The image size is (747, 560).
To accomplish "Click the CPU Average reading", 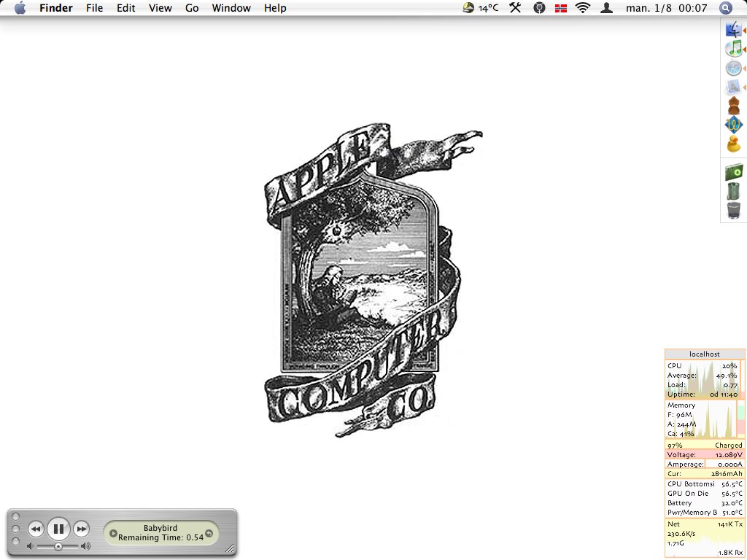I will click(x=703, y=376).
